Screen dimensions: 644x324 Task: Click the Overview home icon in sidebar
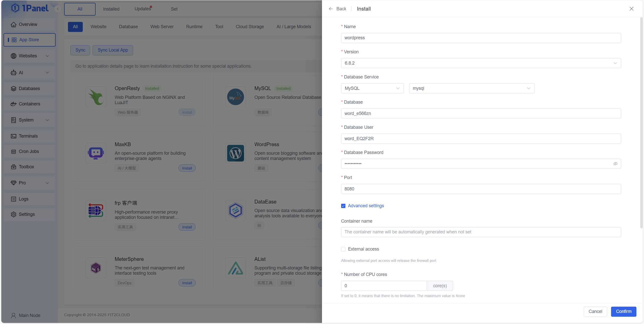click(x=14, y=24)
